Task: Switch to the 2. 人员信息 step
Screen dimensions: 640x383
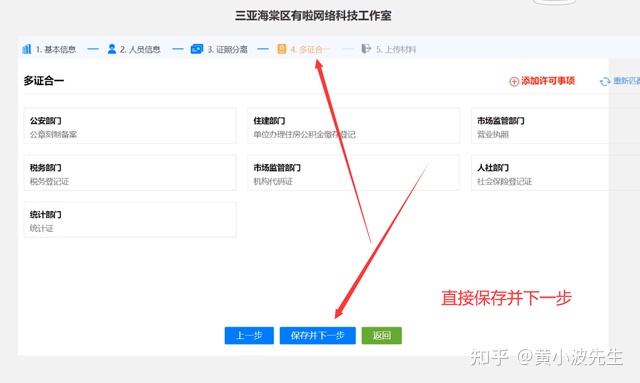Action: pos(133,49)
